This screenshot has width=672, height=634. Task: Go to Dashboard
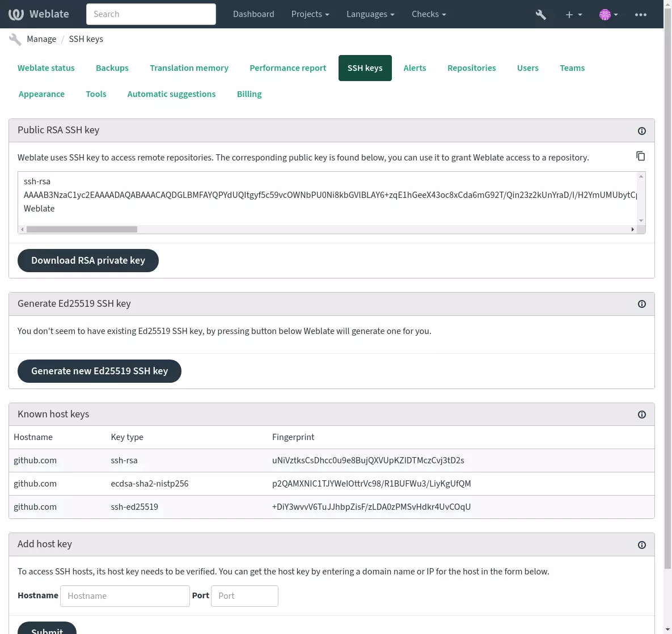pyautogui.click(x=253, y=14)
